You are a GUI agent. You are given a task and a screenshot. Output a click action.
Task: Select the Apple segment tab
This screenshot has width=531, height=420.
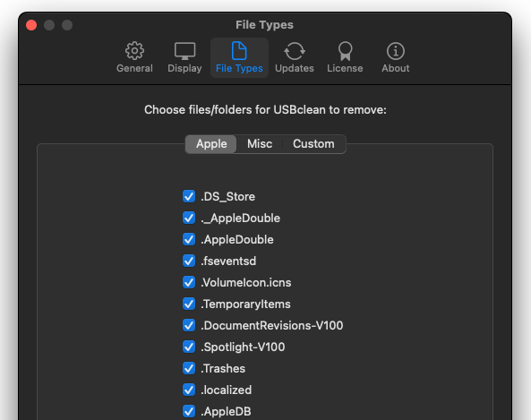click(211, 144)
